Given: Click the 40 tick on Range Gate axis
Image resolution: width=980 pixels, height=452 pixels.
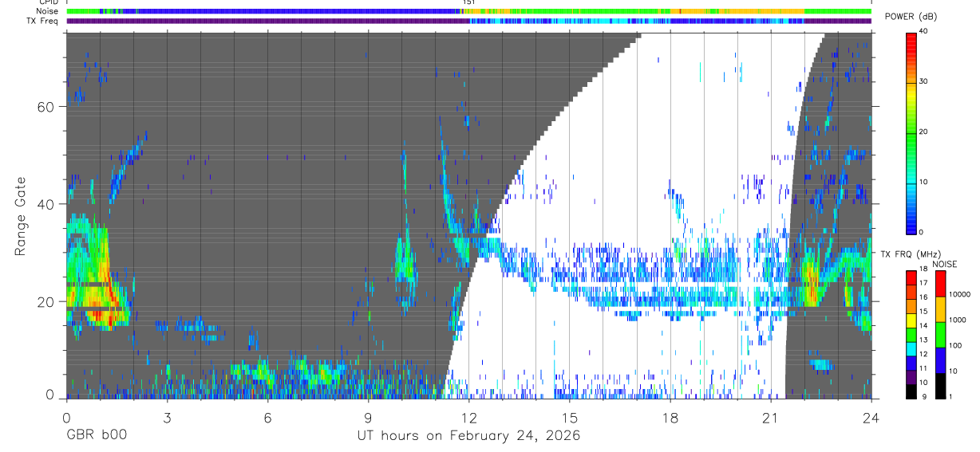Looking at the screenshot, I should tap(46, 204).
